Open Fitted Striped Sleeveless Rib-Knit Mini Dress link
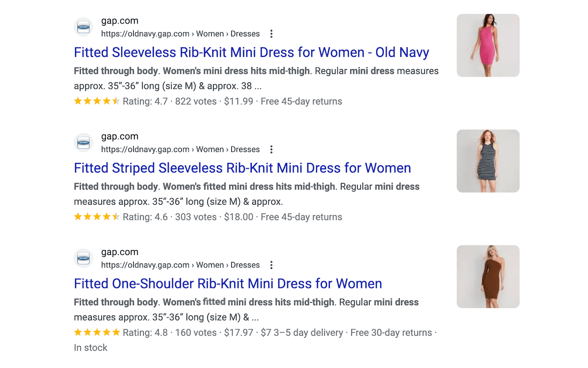 (x=243, y=168)
